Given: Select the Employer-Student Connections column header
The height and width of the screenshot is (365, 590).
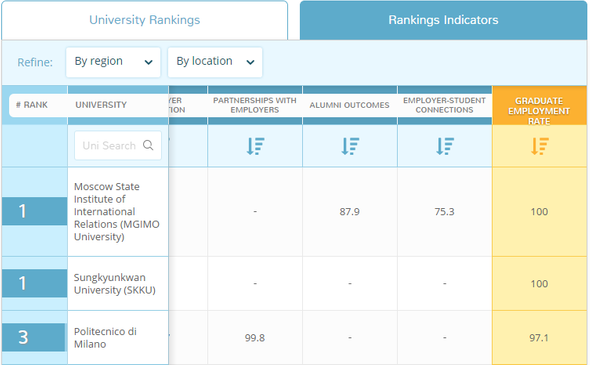Looking at the screenshot, I should point(444,105).
